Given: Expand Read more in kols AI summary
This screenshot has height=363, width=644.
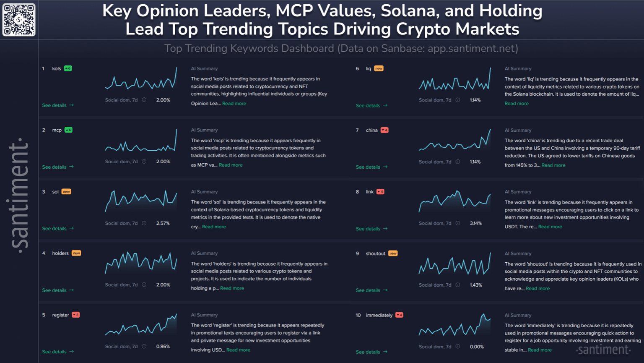Looking at the screenshot, I should (x=234, y=104).
